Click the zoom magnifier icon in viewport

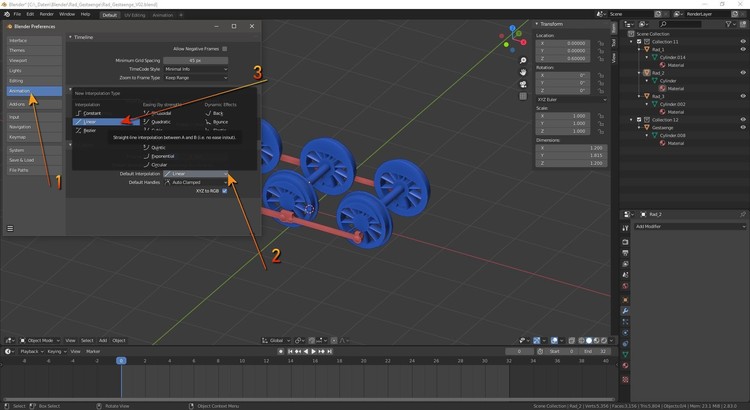(x=523, y=61)
